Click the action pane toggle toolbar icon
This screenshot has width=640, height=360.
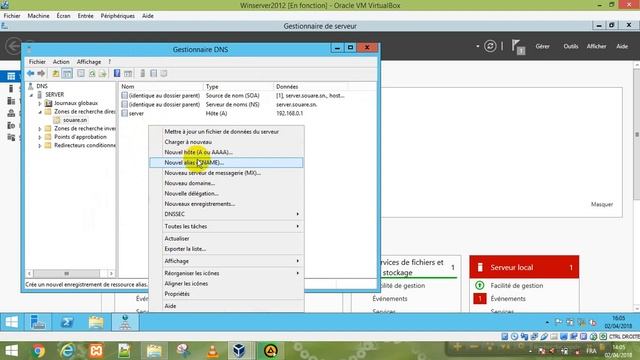point(128,73)
